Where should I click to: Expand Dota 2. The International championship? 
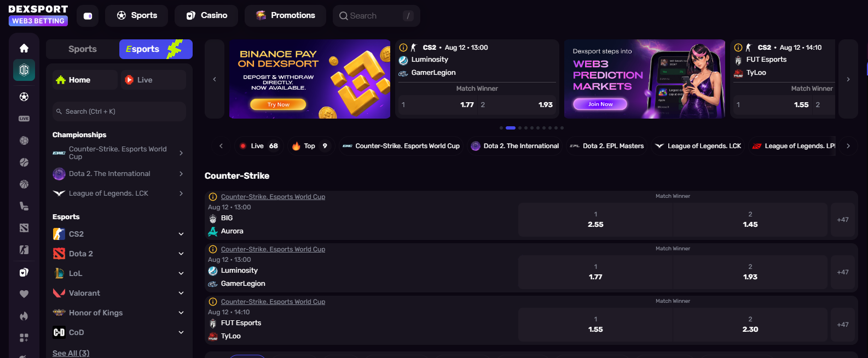click(x=119, y=174)
